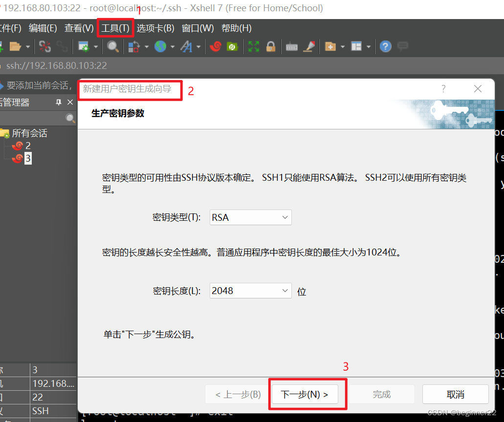
Task: Open the color scheme toolbar icon
Action: [134, 46]
